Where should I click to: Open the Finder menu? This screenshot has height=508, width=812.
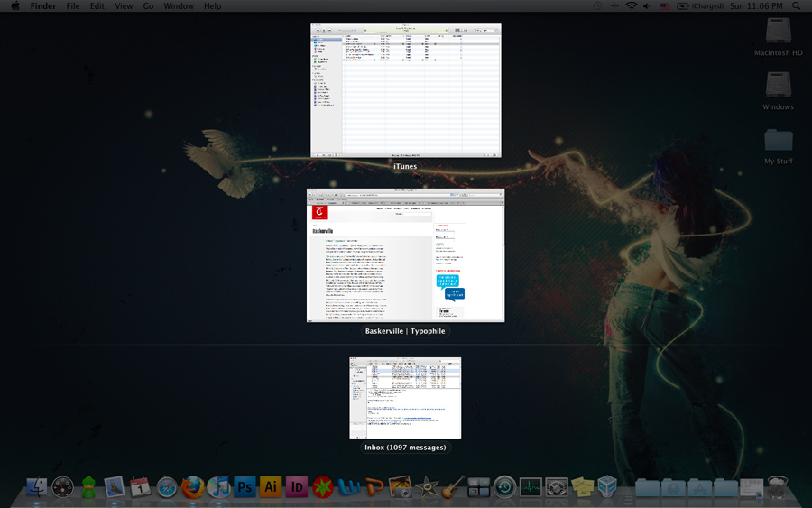point(43,5)
